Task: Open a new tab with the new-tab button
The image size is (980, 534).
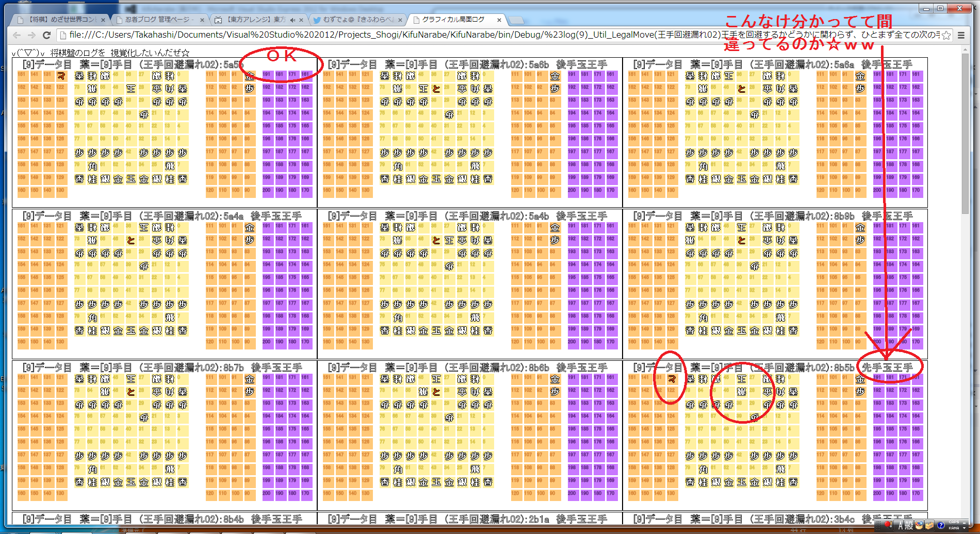Action: (x=516, y=20)
